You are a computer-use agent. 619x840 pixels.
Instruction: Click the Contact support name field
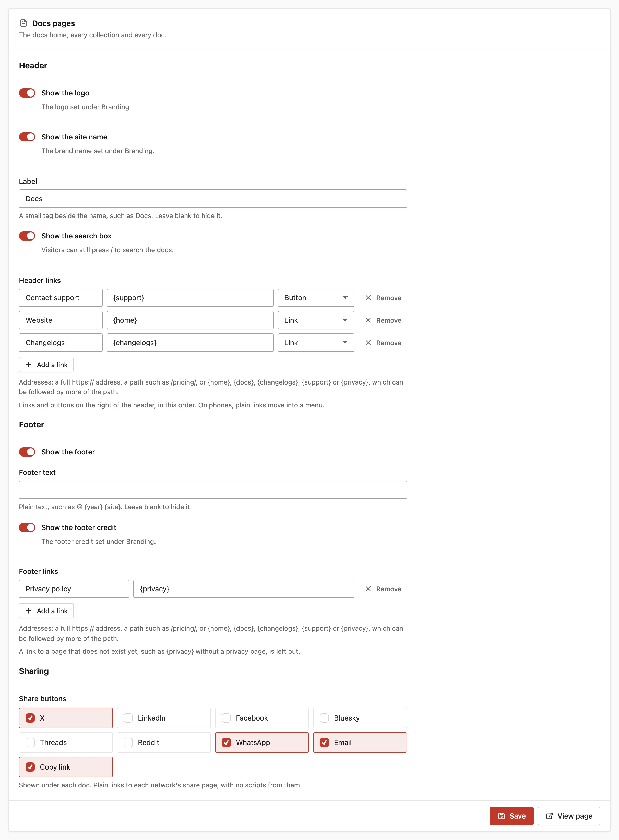pyautogui.click(x=61, y=298)
